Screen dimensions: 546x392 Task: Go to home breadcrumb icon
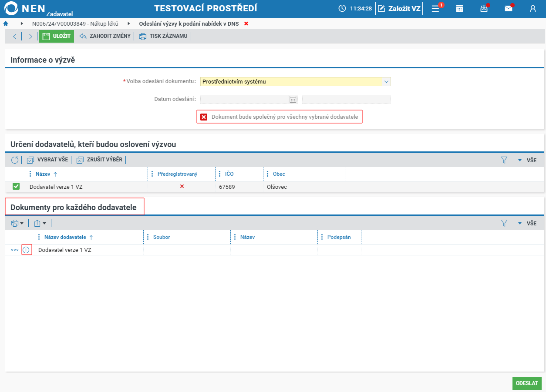6,23
